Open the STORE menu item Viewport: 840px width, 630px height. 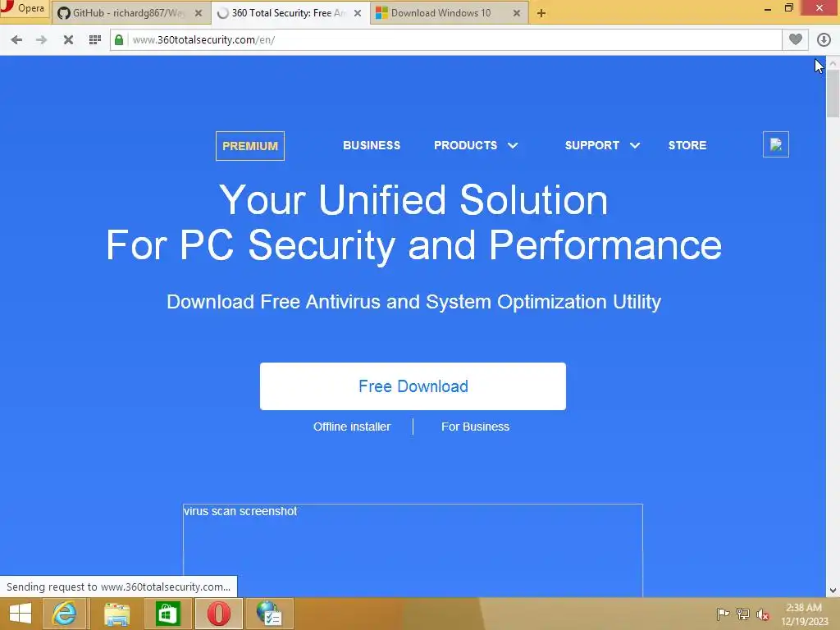(x=687, y=145)
